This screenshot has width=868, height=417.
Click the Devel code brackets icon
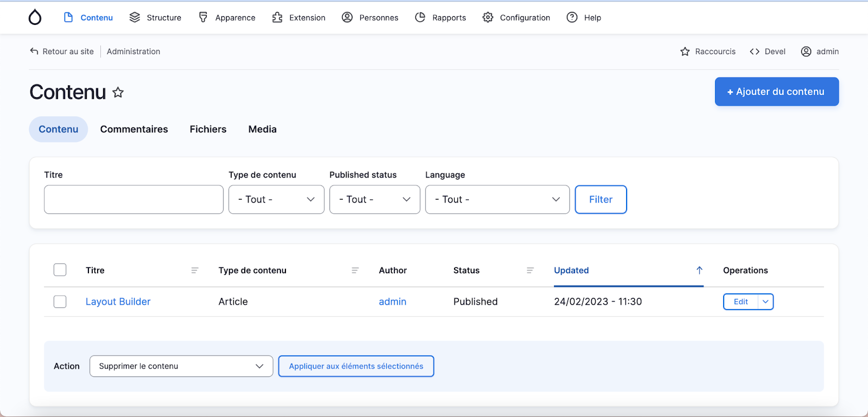click(x=754, y=52)
